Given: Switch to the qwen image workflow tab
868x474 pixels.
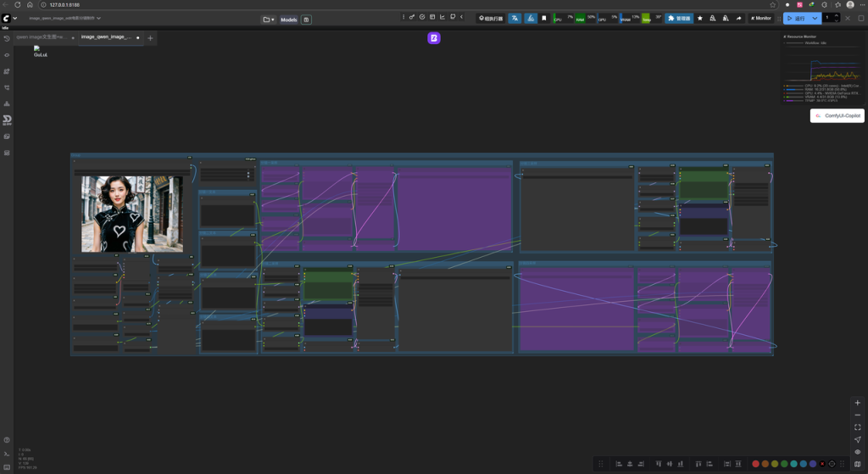Looking at the screenshot, I should pyautogui.click(x=40, y=37).
